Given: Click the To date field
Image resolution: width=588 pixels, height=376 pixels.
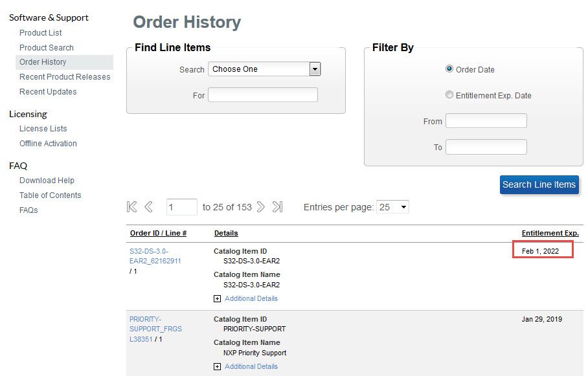Looking at the screenshot, I should [x=486, y=147].
